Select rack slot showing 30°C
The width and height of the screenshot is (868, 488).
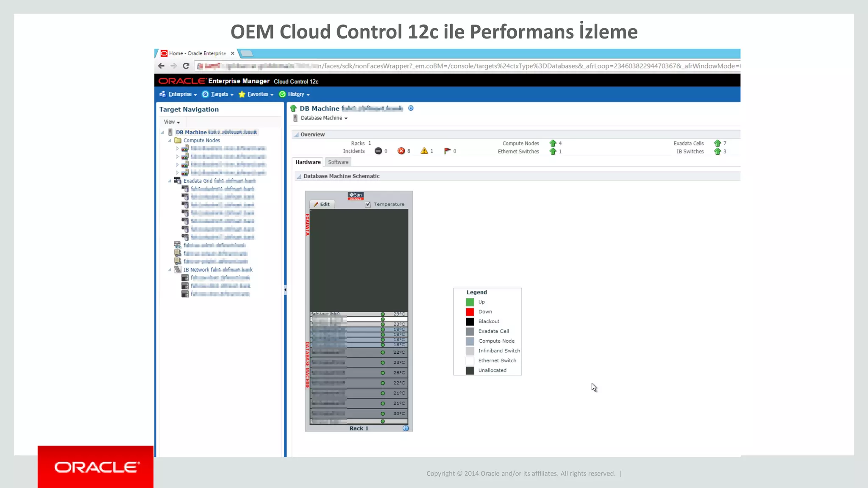click(359, 413)
